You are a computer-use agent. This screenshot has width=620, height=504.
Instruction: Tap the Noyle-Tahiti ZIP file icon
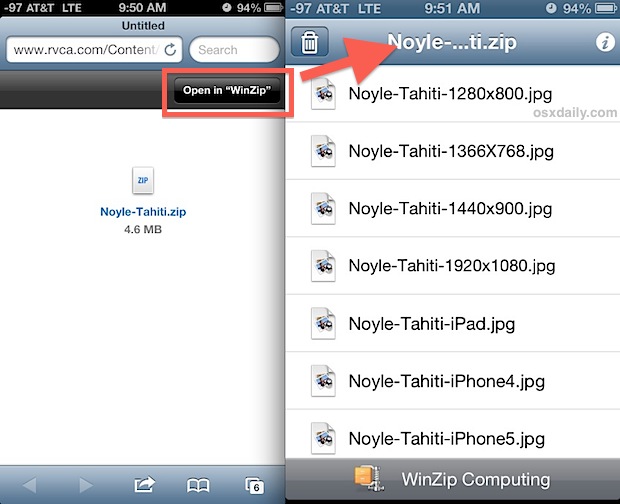[x=143, y=181]
